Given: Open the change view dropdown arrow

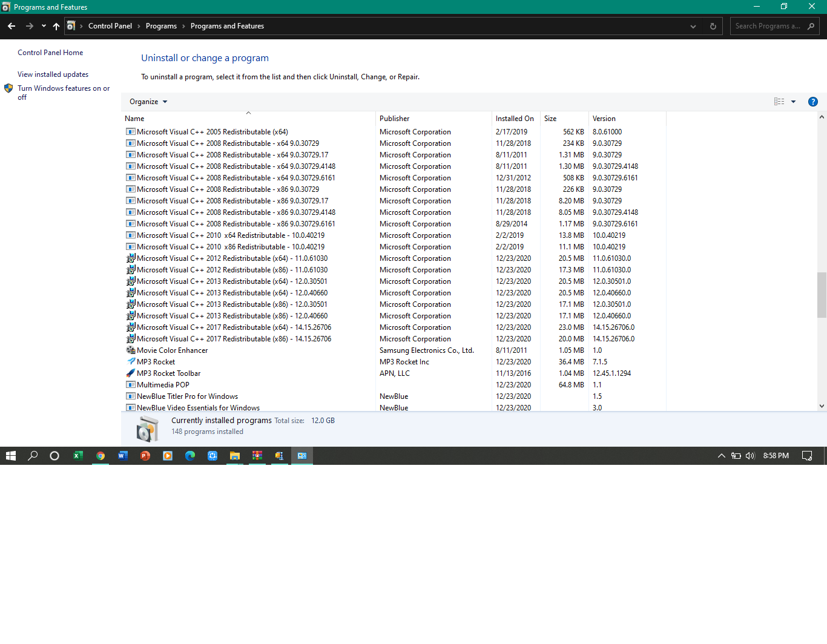Looking at the screenshot, I should 793,102.
